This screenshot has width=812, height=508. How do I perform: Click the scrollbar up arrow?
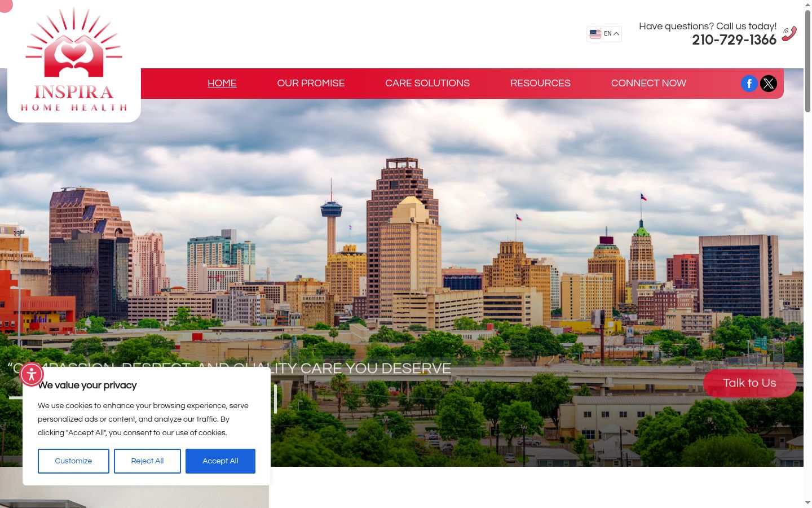[807, 5]
